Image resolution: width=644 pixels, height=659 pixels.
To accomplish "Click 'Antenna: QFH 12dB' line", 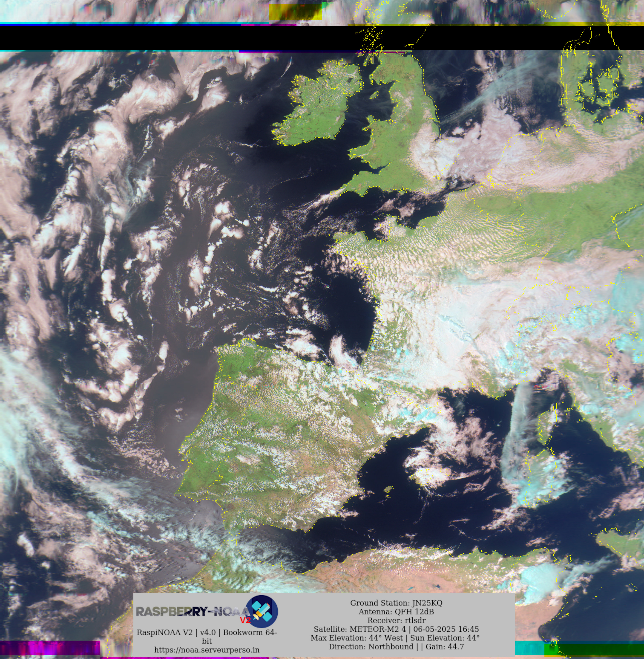I will point(396,612).
